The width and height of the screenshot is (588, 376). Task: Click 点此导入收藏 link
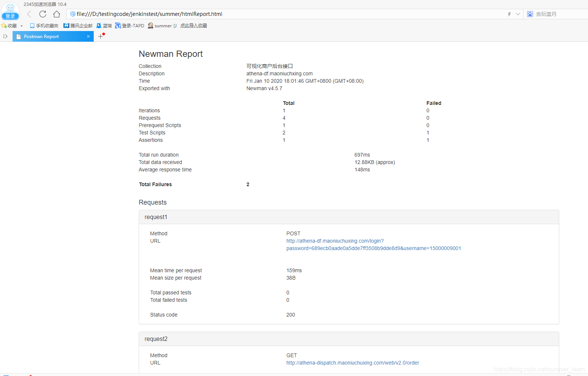194,25
